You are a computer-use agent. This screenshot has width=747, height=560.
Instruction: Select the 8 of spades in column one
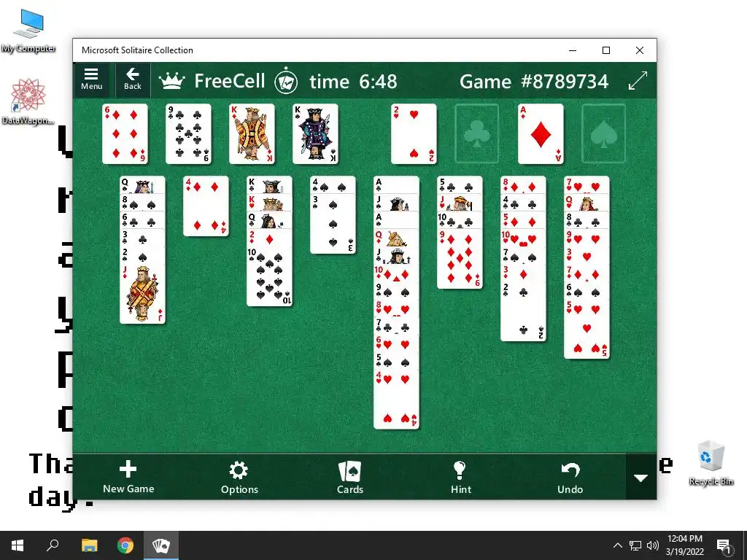[142, 203]
